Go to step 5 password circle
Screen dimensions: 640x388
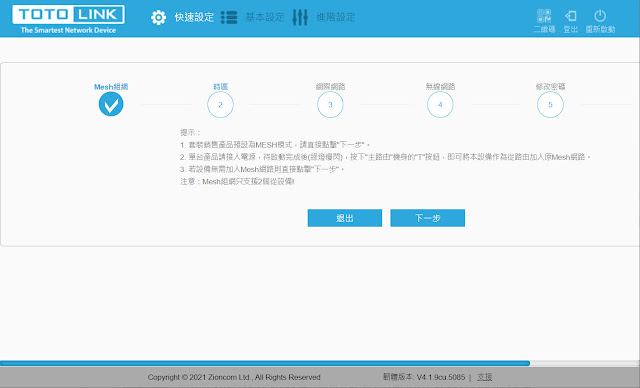(550, 104)
